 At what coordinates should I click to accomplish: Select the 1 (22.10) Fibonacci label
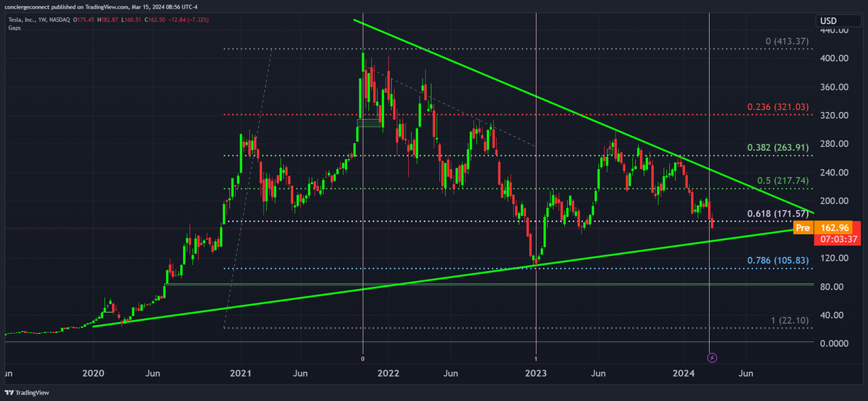click(788, 320)
